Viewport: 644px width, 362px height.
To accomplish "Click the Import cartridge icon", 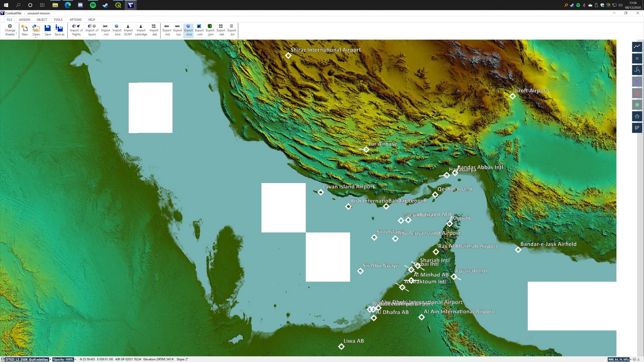I will (x=141, y=30).
